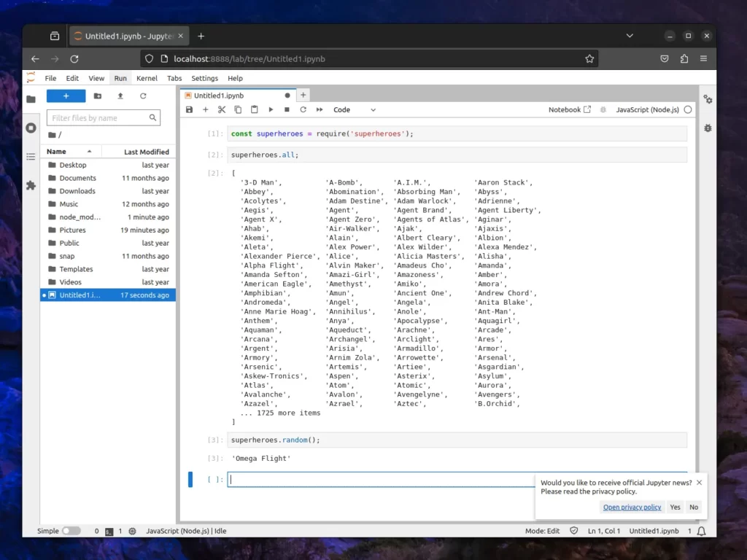Screen dimensions: 747x560
Task: Cut the selected cell with scissors icon
Action: (x=222, y=109)
